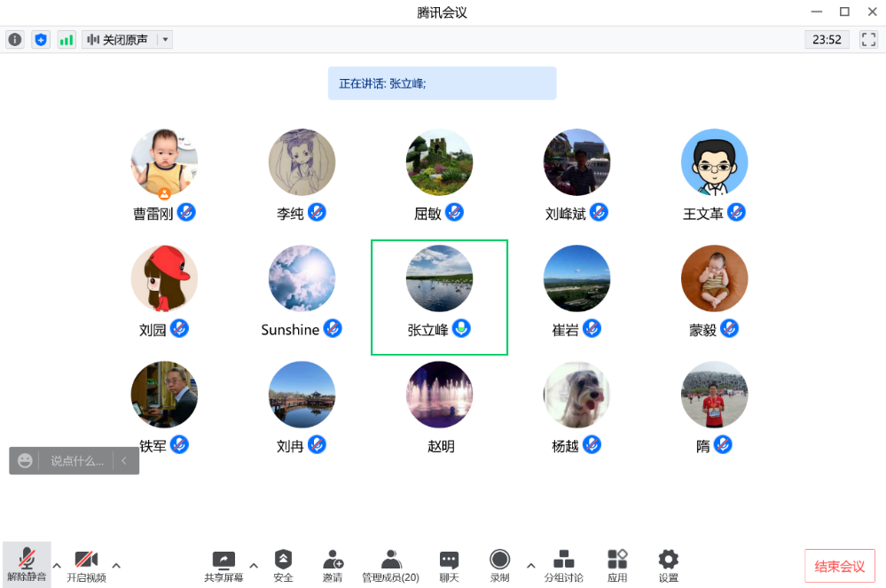Viewport: 886px width, 588px height.
Task: Click the 23:52 meeting timer
Action: click(827, 40)
